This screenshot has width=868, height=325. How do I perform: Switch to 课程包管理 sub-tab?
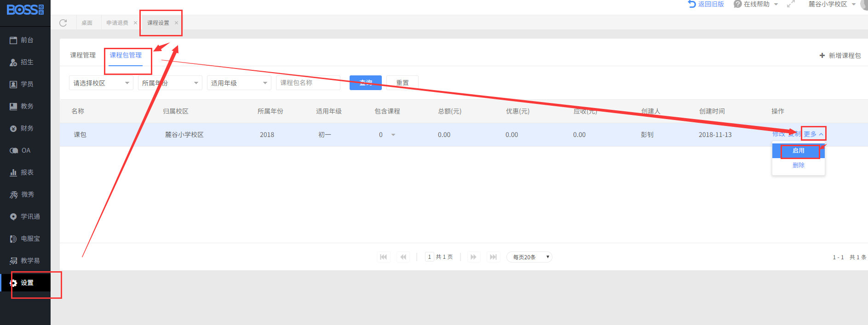tap(126, 55)
